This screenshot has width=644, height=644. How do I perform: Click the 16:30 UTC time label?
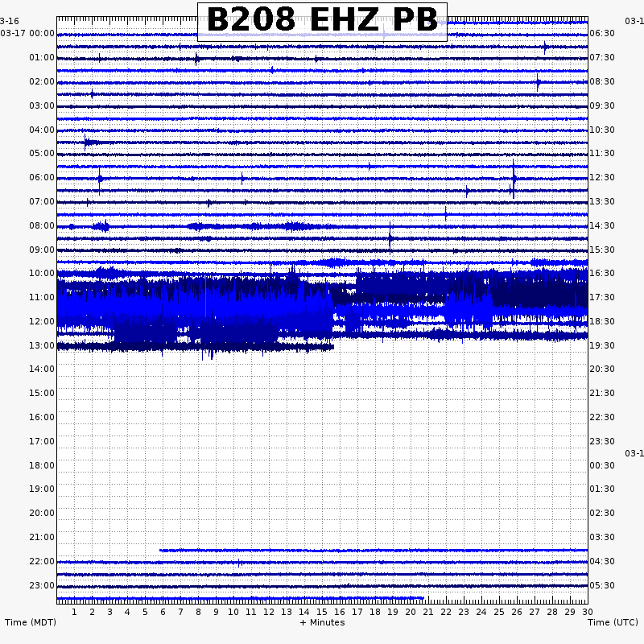tap(602, 273)
